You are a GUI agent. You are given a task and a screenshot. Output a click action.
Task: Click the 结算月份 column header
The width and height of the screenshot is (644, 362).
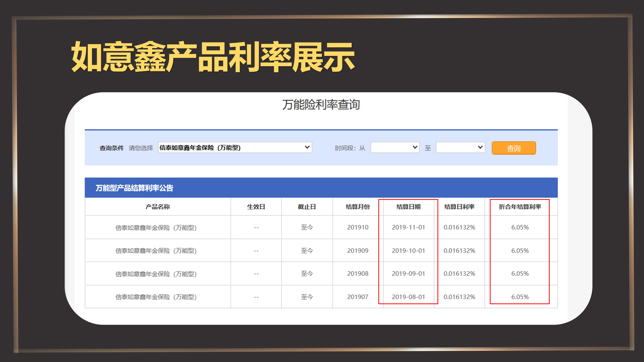(x=357, y=207)
